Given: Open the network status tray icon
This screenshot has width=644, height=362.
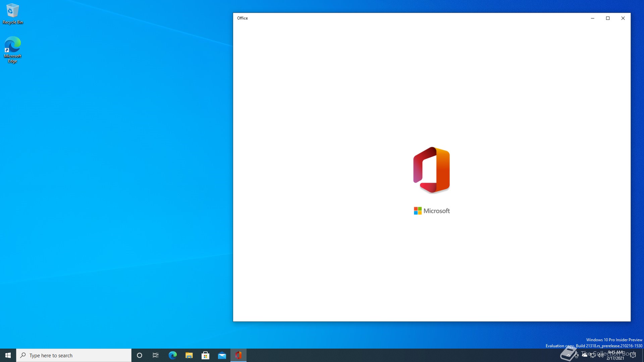Looking at the screenshot, I should click(x=593, y=355).
